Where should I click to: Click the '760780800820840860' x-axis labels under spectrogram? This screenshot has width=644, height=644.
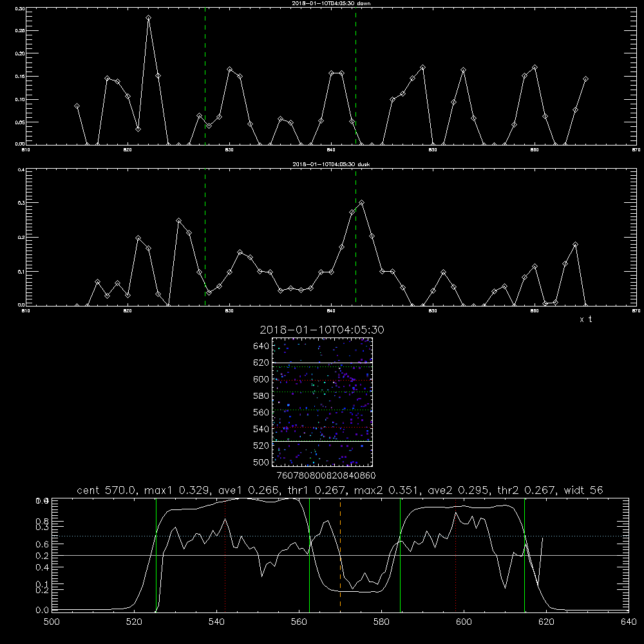click(326, 475)
